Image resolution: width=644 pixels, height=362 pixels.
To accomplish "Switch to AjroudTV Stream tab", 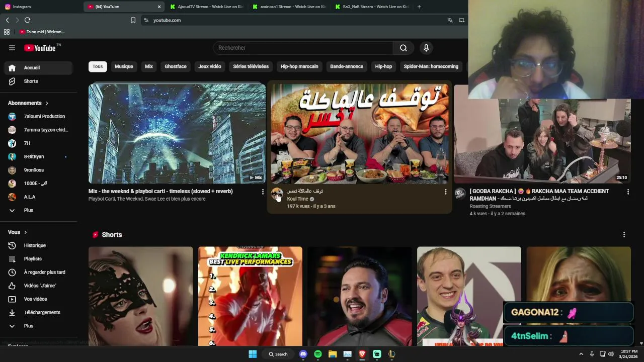I will [x=207, y=7].
